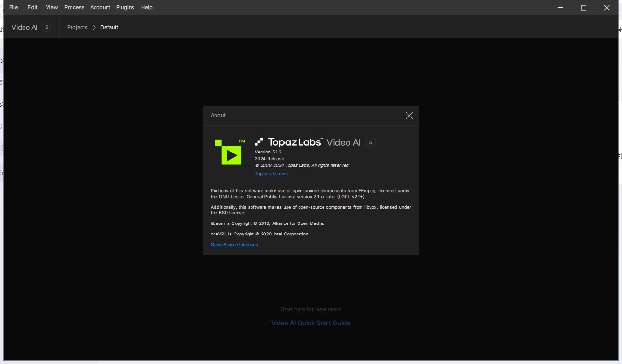Click the Video AI title in the header

click(x=24, y=27)
